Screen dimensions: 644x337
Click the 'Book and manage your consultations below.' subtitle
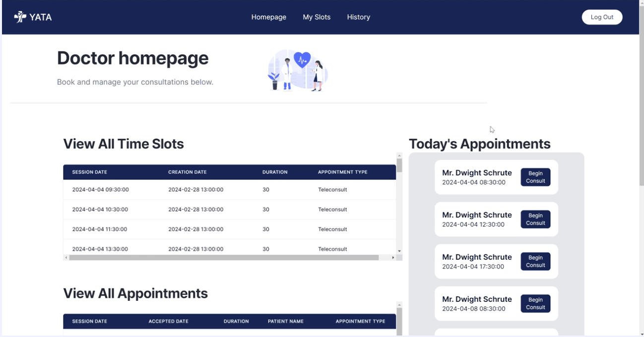coord(135,82)
